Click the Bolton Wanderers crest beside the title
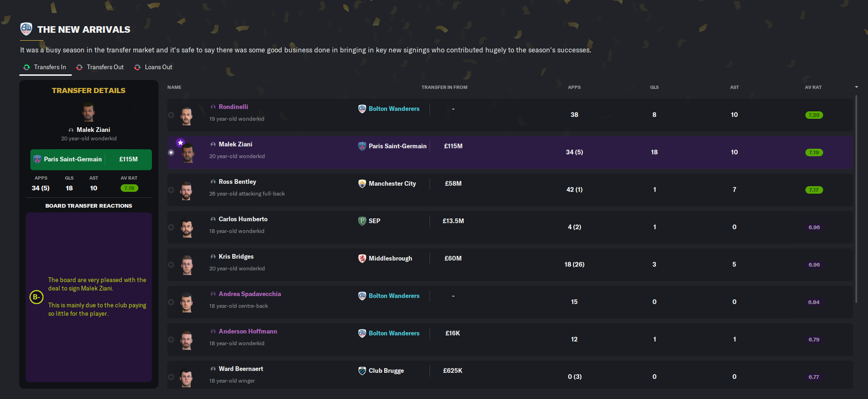The image size is (868, 399). click(26, 29)
